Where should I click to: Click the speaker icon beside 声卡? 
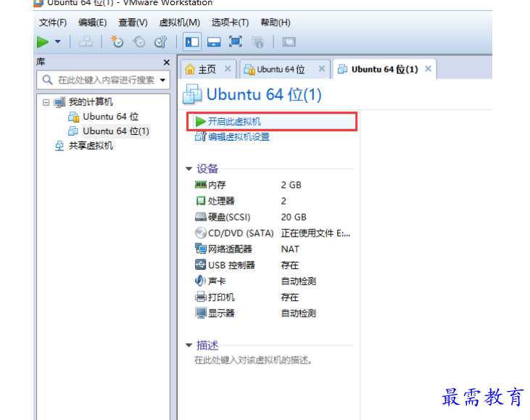pos(200,281)
